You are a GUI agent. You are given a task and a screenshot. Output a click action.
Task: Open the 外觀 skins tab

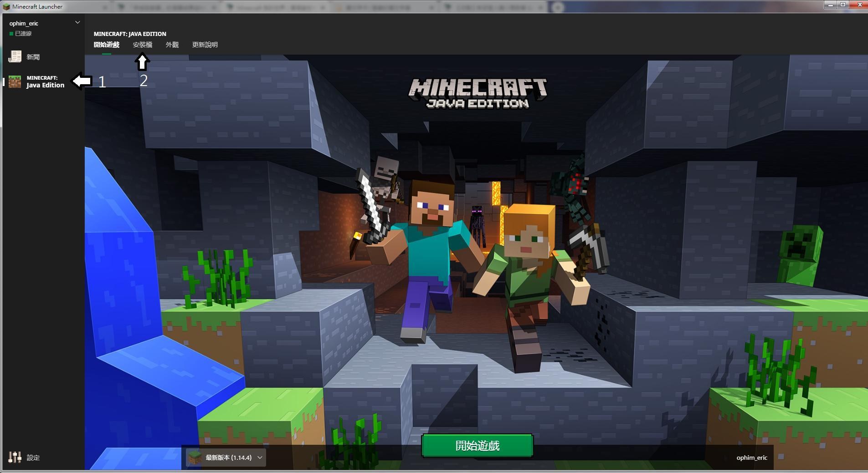pos(172,45)
